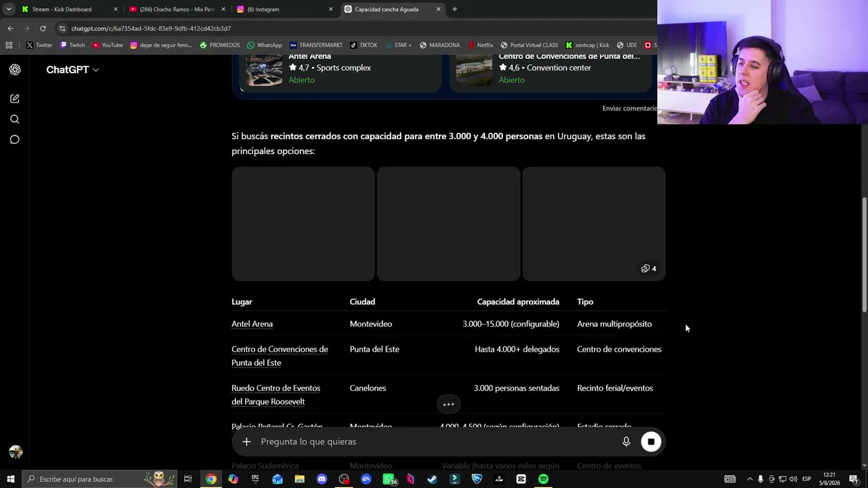Switch to the Stream - Kick Dashboard tab
The height and width of the screenshot is (488, 868).
coord(68,9)
